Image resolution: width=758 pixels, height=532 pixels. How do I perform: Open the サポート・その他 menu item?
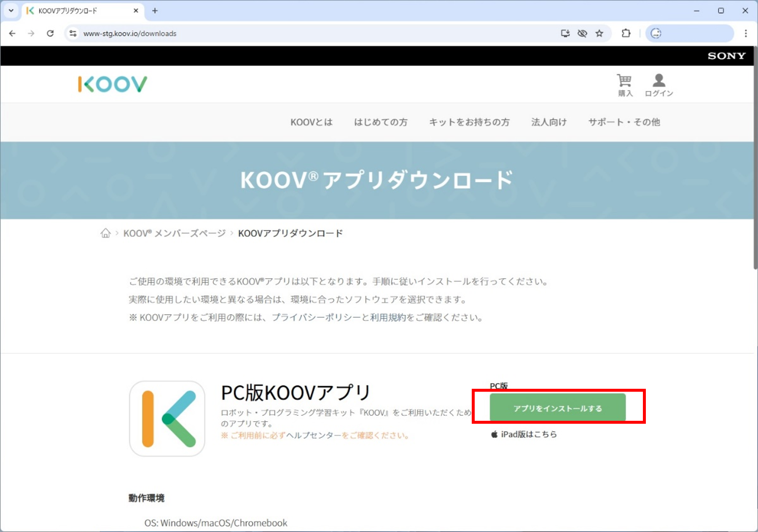pyautogui.click(x=624, y=122)
